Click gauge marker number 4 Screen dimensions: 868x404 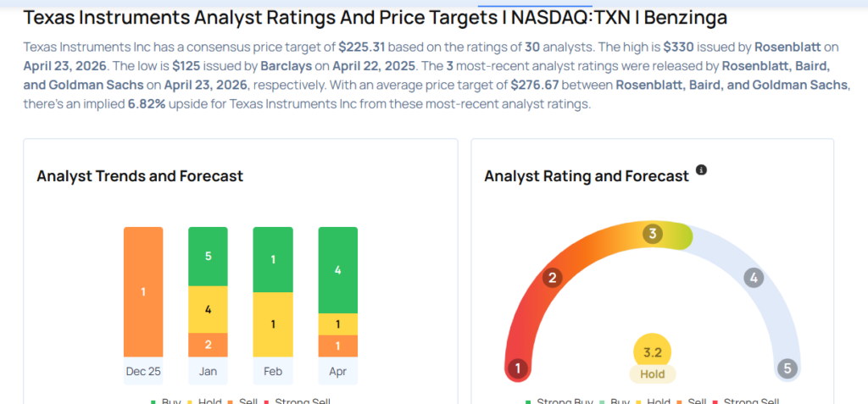753,278
